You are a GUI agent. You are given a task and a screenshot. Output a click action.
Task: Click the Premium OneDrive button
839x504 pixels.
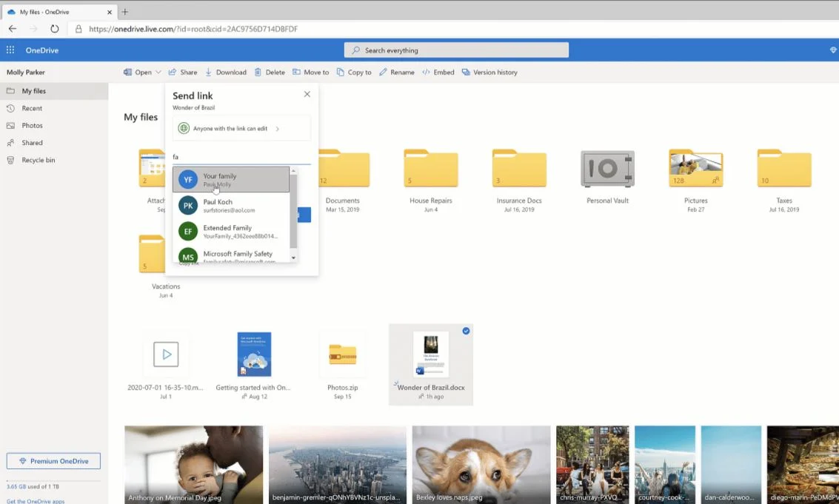click(x=53, y=460)
